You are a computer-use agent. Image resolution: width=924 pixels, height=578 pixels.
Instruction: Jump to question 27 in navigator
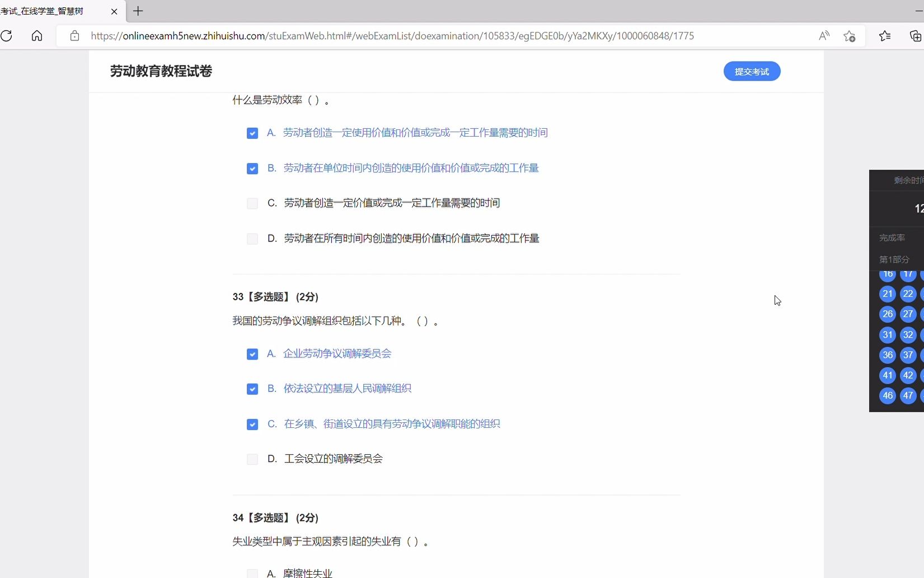(908, 314)
